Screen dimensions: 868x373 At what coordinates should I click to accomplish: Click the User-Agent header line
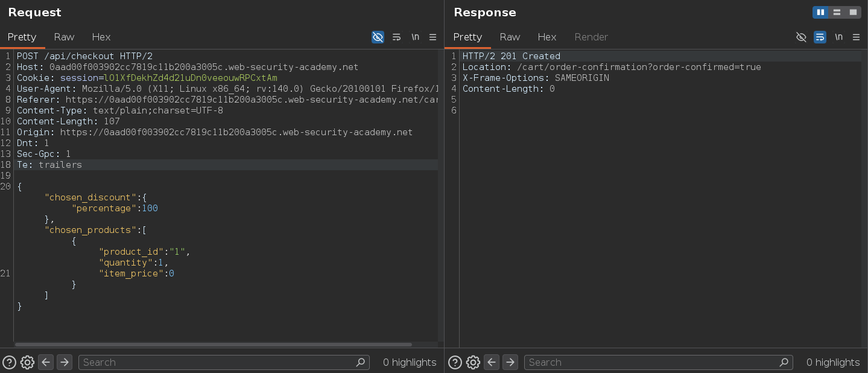(227, 89)
